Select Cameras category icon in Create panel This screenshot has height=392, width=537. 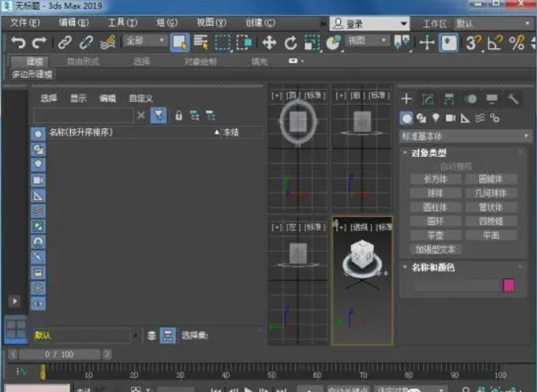pyautogui.click(x=450, y=118)
